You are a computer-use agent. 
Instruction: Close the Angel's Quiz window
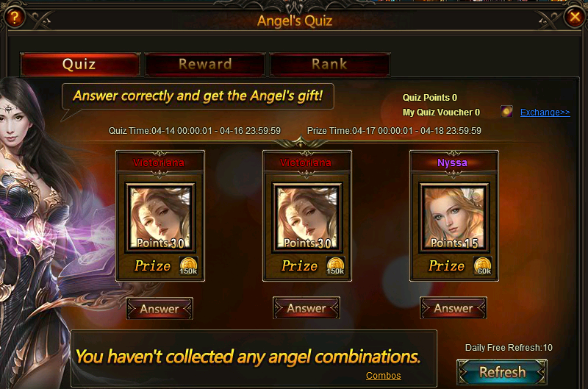pyautogui.click(x=575, y=17)
